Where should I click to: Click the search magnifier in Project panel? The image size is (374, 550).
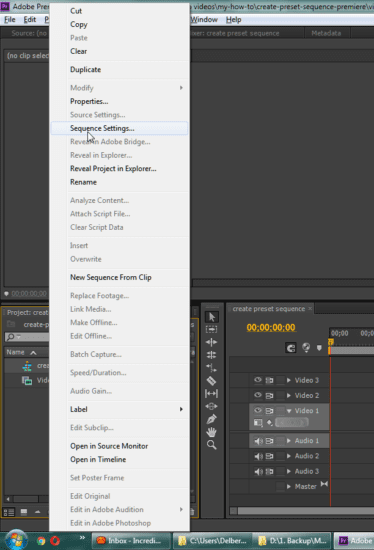click(x=11, y=337)
